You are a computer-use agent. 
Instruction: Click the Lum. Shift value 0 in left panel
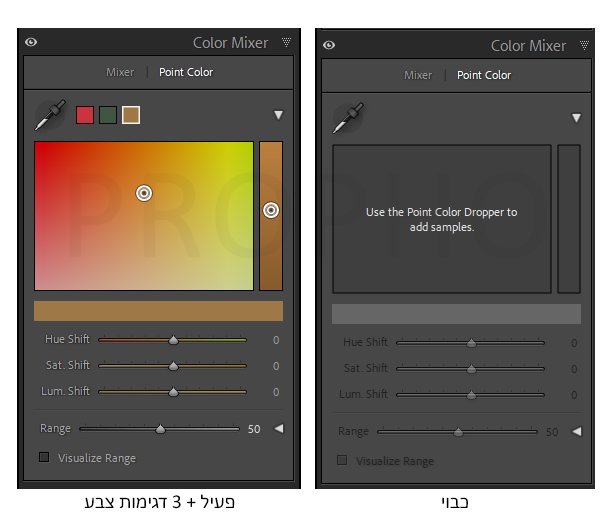point(276,392)
